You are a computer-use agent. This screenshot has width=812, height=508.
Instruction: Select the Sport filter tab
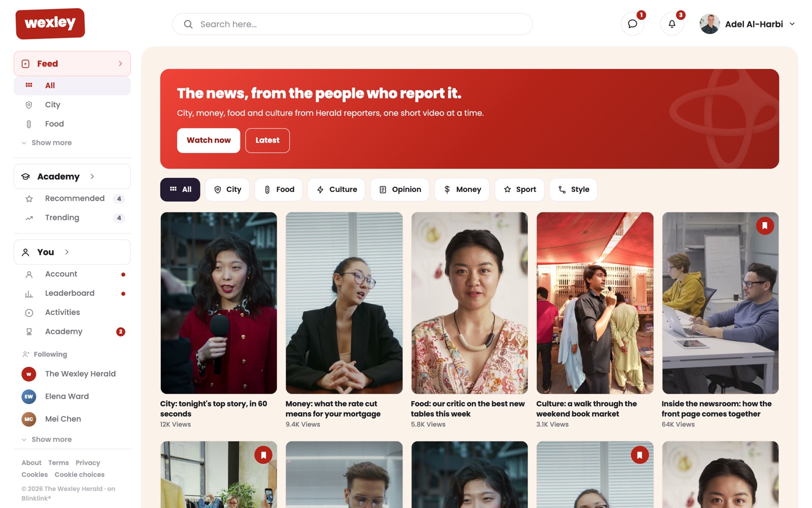point(520,189)
